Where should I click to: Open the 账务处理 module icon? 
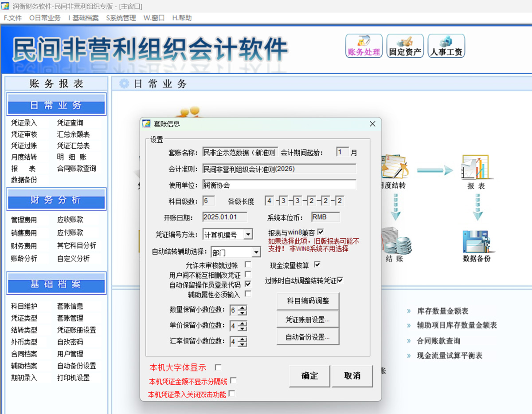364,46
